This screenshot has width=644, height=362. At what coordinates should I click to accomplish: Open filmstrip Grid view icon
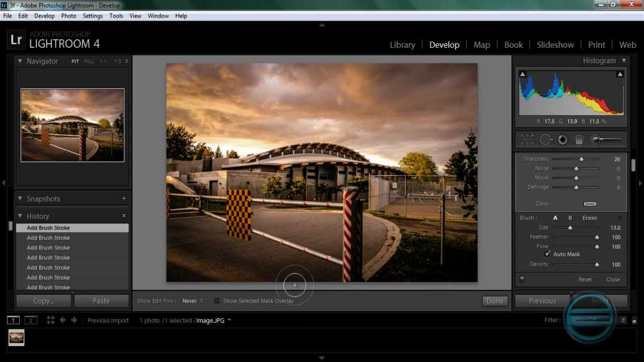tap(50, 320)
